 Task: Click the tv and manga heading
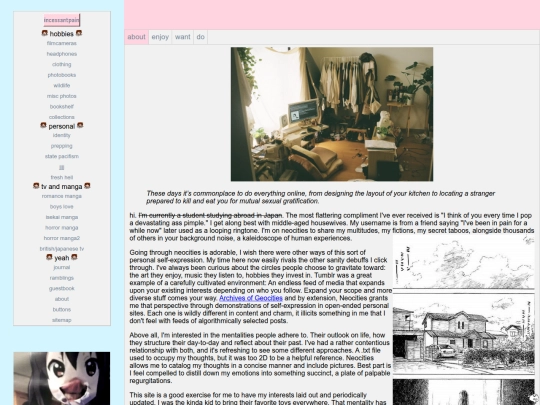62,186
